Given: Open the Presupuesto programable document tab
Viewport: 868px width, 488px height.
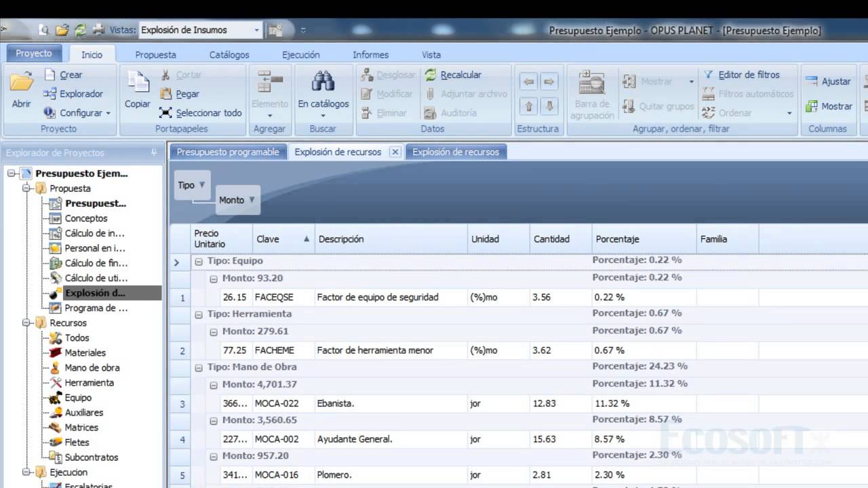Looking at the screenshot, I should click(x=228, y=152).
